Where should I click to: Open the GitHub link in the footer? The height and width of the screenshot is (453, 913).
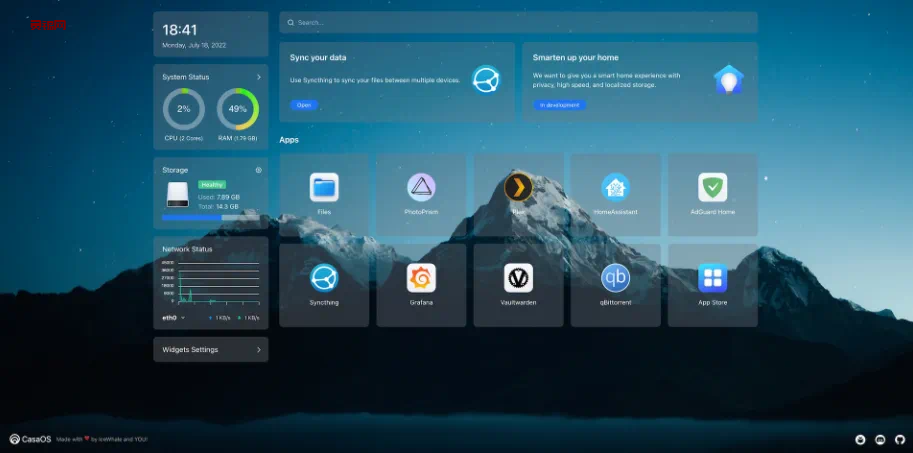(898, 439)
